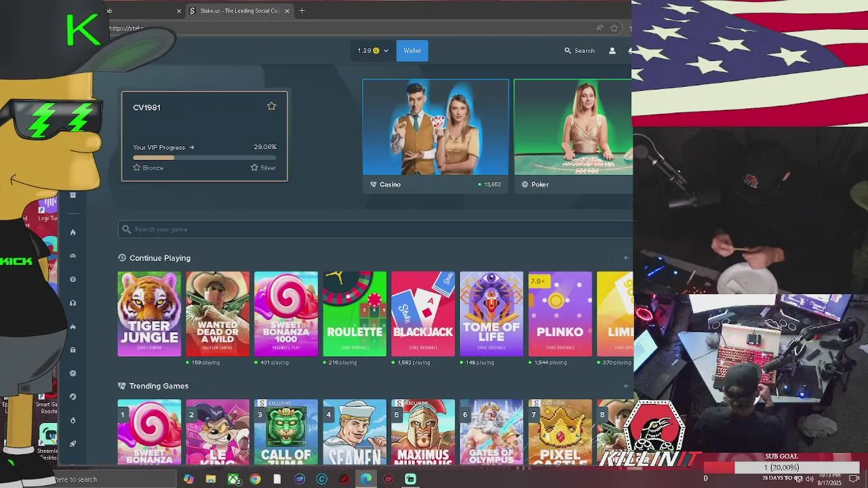Open trending game 3 Call of Zuma
Screen dimensions: 868x488
(x=286, y=432)
